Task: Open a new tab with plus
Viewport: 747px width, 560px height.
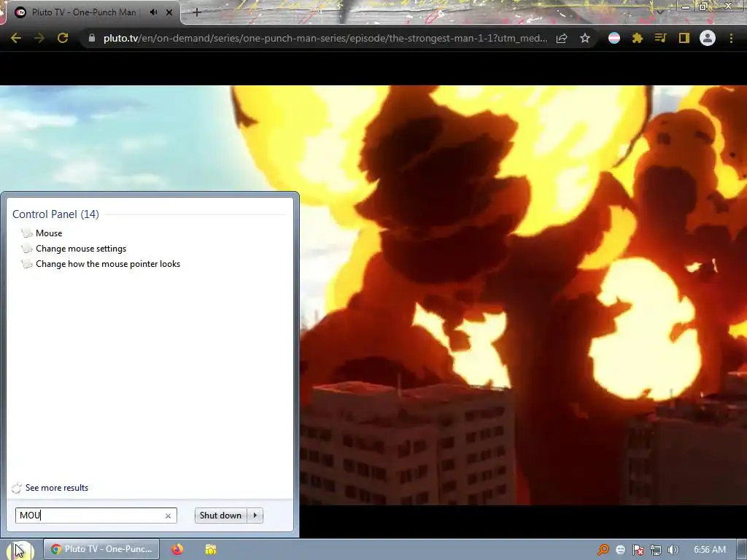Action: tap(197, 12)
